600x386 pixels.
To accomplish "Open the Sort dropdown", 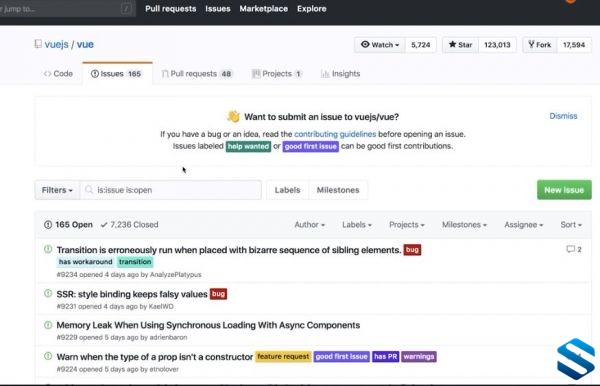I will coord(571,225).
